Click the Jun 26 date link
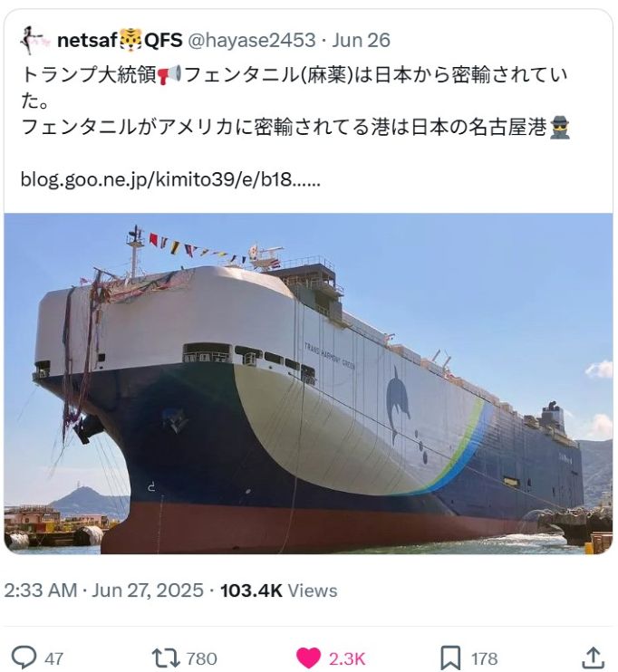Image resolution: width=618 pixels, height=672 pixels. (362, 40)
